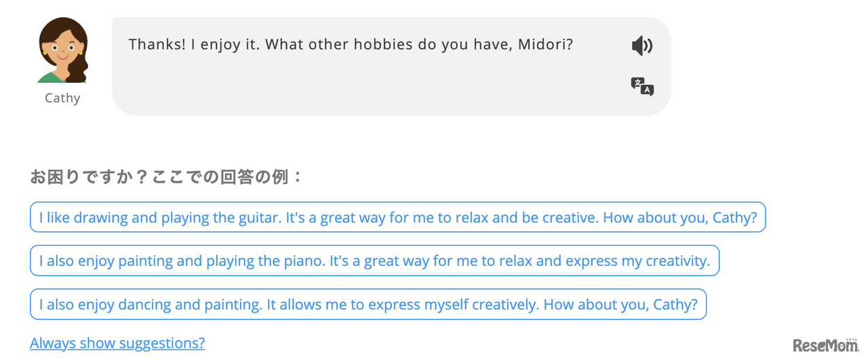The width and height of the screenshot is (868, 361).
Task: Select the cartoon woman profile image
Action: pyautogui.click(x=62, y=51)
